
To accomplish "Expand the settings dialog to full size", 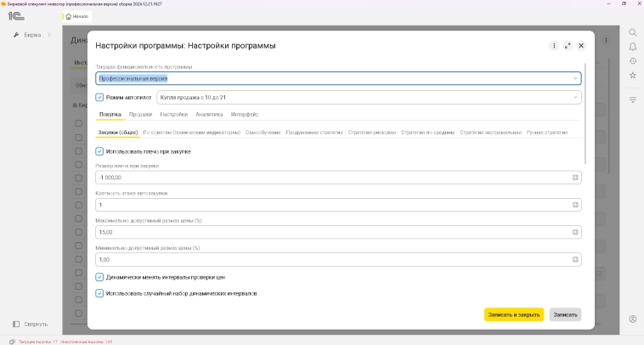I will tap(568, 45).
